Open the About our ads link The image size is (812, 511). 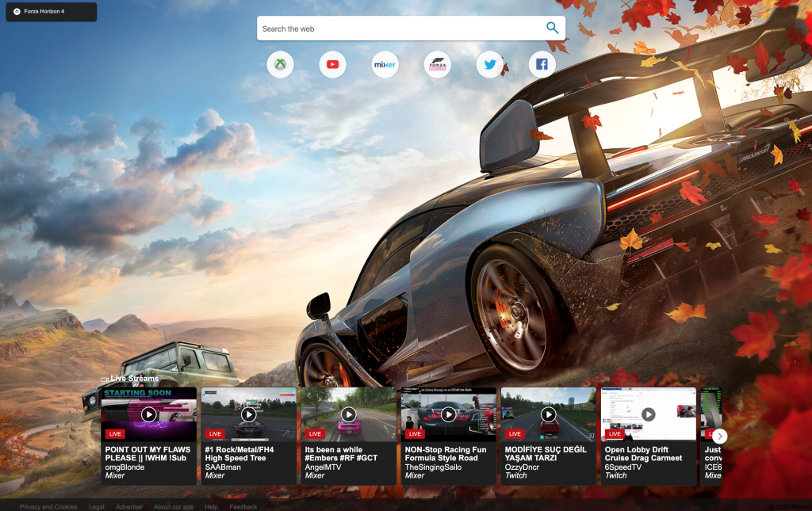173,506
